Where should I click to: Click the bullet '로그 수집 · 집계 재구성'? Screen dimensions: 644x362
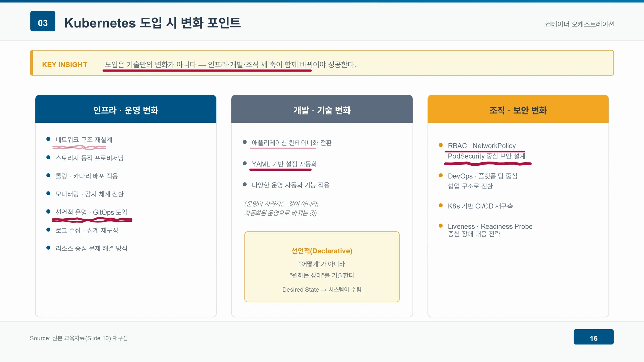click(87, 230)
